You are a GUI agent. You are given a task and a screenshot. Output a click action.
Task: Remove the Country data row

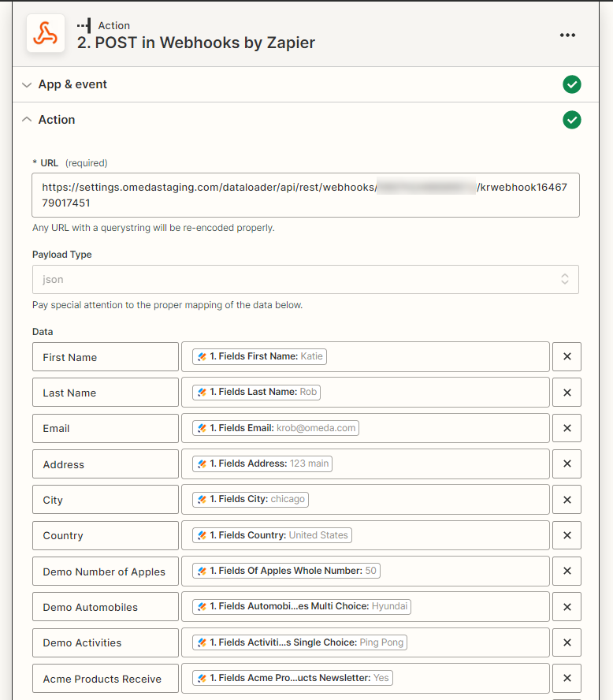pyautogui.click(x=567, y=535)
